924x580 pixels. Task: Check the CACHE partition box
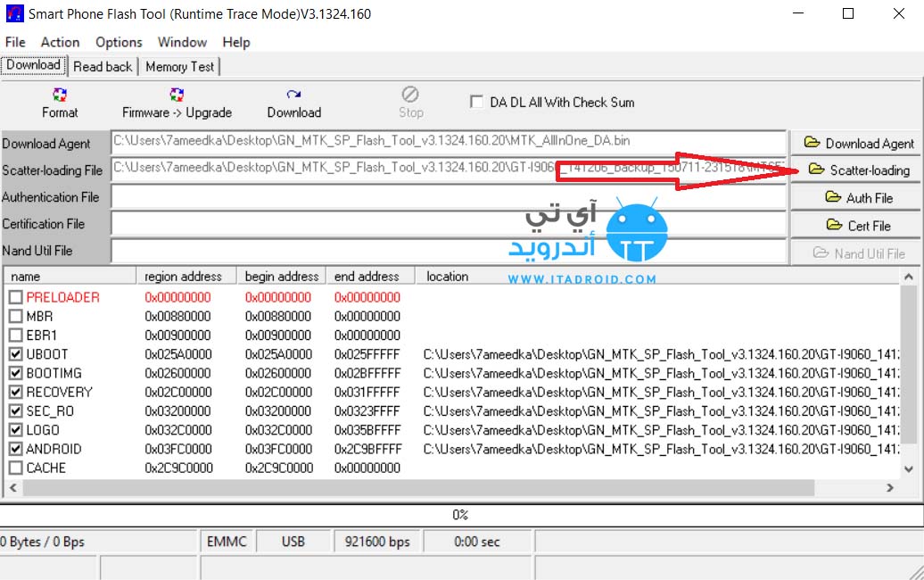click(x=16, y=468)
